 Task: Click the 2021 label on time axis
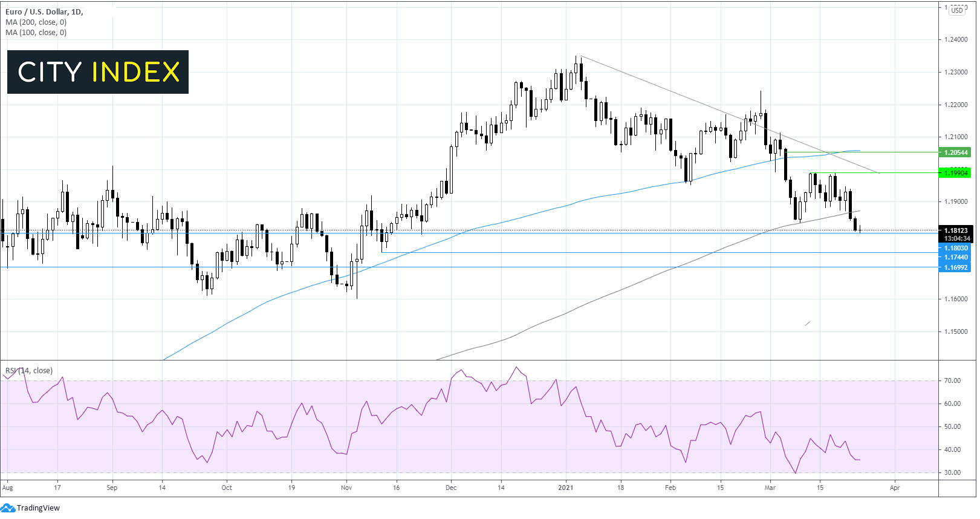pos(565,488)
